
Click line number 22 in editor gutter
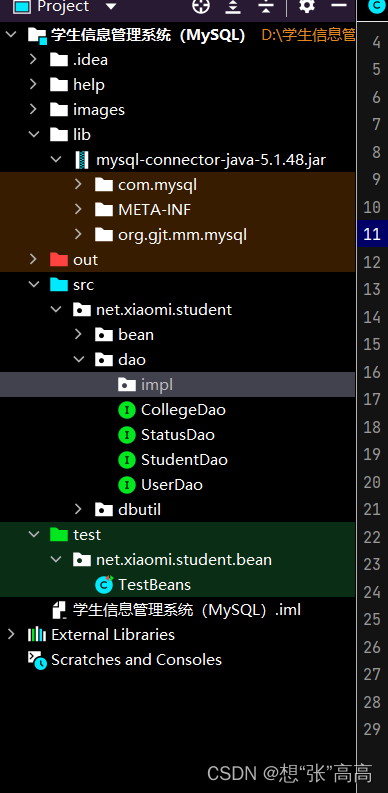tap(372, 537)
